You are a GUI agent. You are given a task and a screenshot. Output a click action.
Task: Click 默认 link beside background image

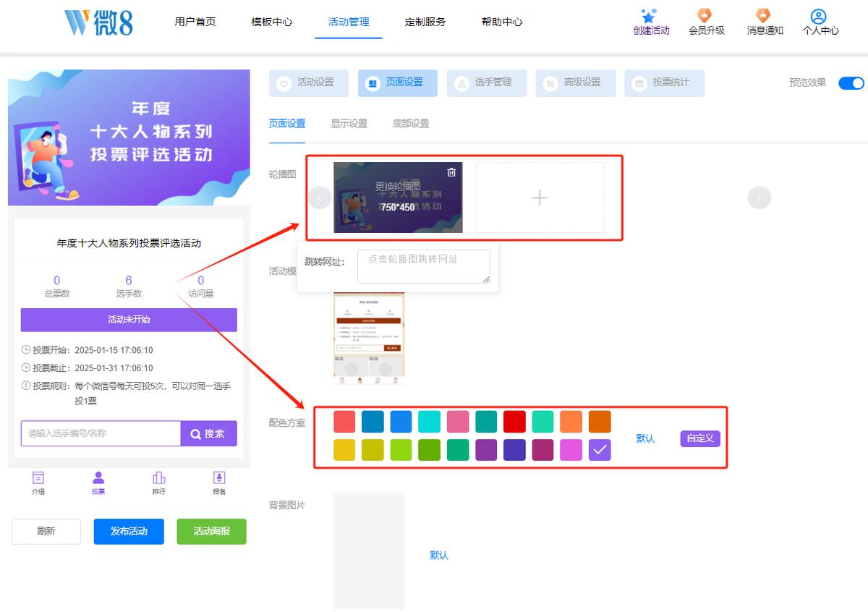click(x=439, y=555)
